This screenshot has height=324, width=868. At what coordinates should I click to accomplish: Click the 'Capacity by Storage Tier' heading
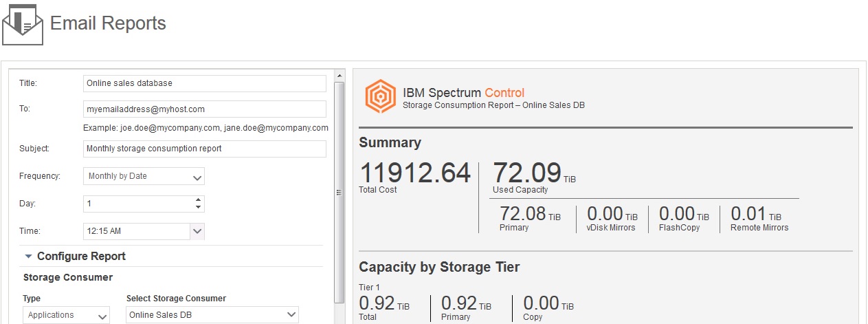(x=439, y=267)
